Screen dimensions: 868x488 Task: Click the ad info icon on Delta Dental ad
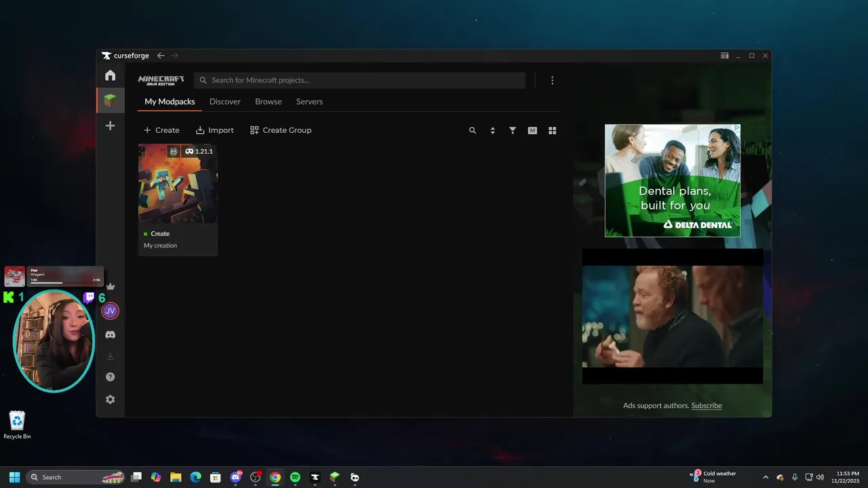(x=736, y=127)
